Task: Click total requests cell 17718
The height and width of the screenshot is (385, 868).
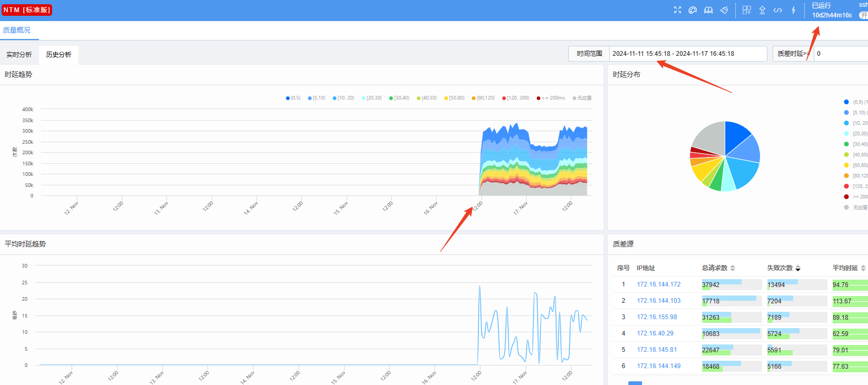Action: click(x=732, y=301)
